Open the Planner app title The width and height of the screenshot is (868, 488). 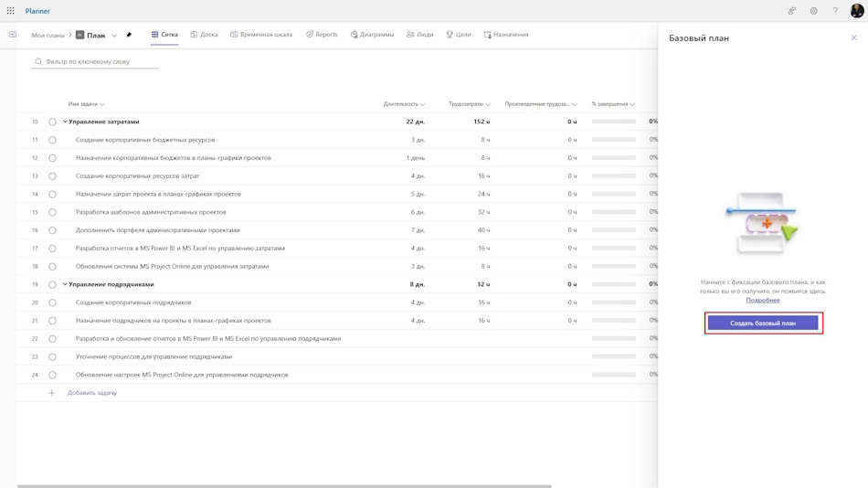point(37,11)
